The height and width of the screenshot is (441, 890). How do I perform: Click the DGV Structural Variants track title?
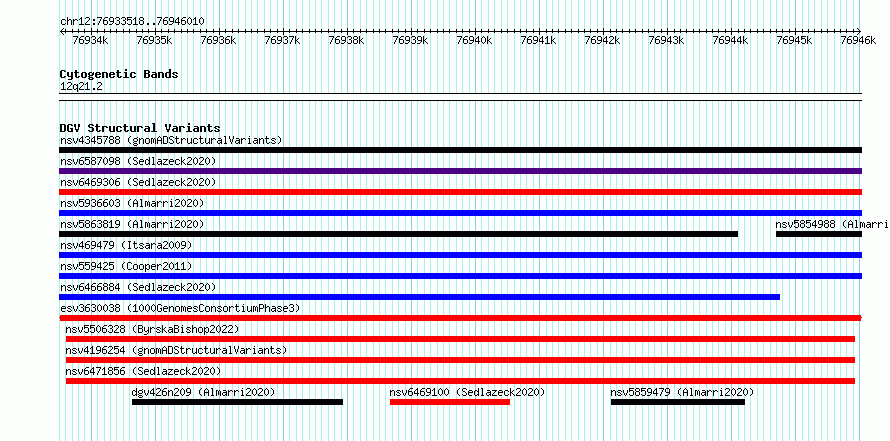click(x=140, y=128)
